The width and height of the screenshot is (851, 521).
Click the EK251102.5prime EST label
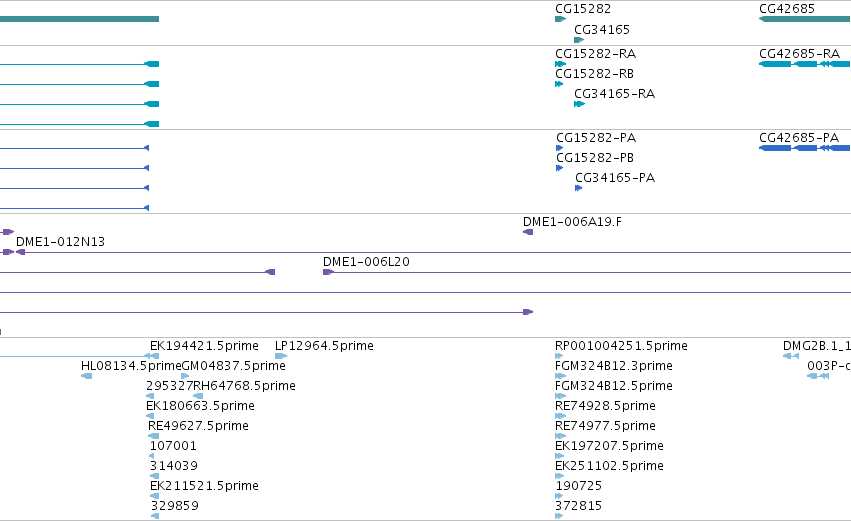(x=609, y=466)
